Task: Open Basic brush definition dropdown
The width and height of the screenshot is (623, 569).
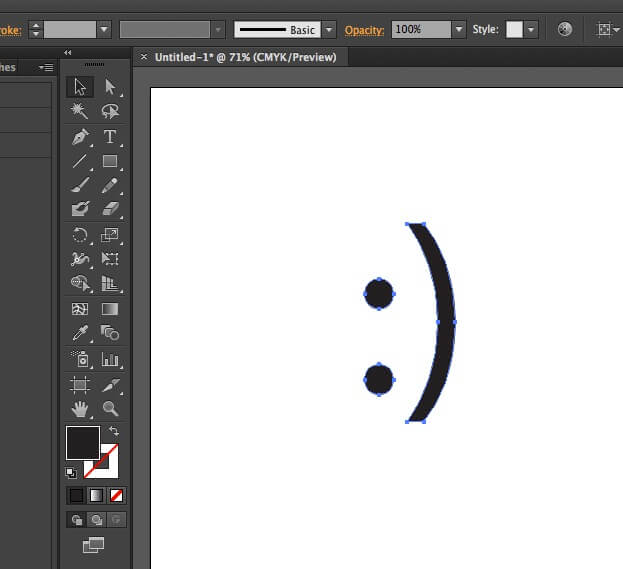Action: pyautogui.click(x=329, y=29)
